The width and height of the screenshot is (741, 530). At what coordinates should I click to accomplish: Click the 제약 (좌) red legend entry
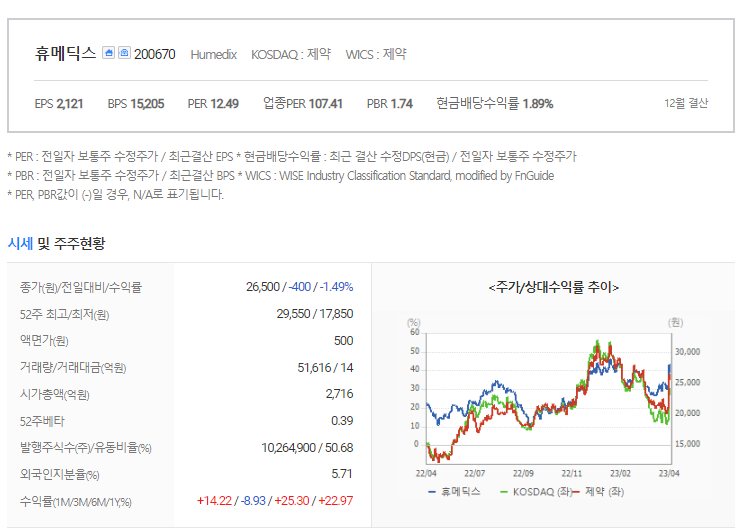pyautogui.click(x=599, y=492)
